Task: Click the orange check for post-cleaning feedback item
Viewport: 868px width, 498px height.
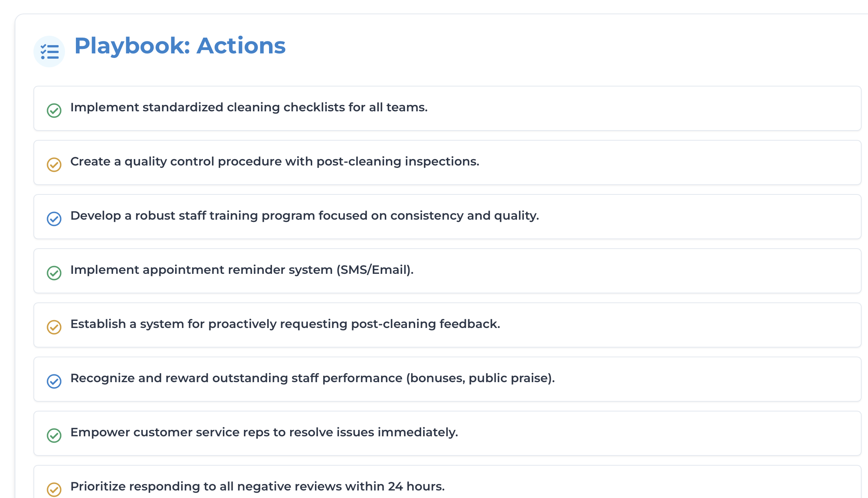Action: pos(54,327)
